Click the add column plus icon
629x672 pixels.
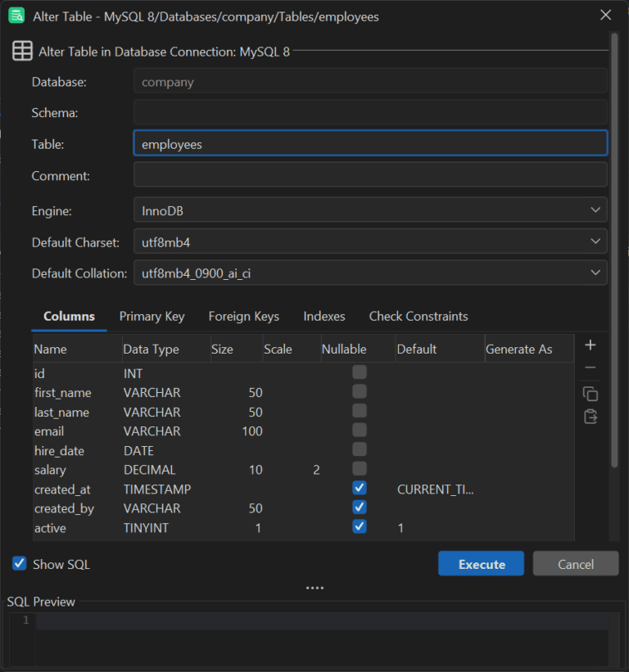(590, 345)
